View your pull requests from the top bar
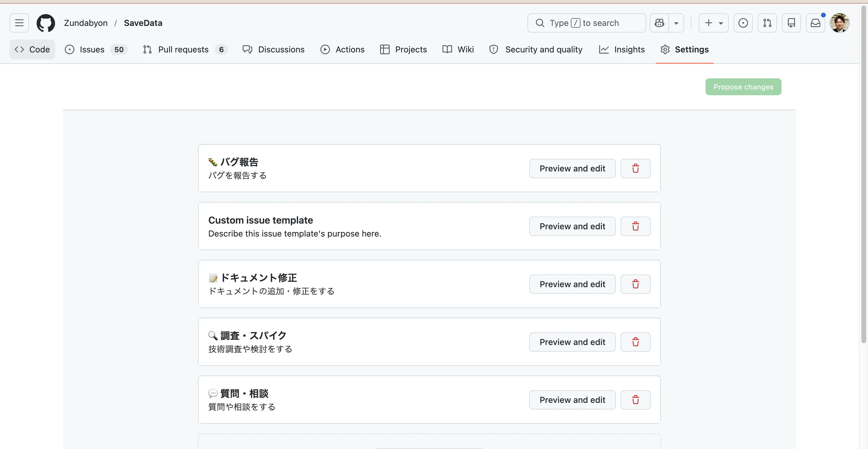868x449 pixels. click(x=767, y=23)
